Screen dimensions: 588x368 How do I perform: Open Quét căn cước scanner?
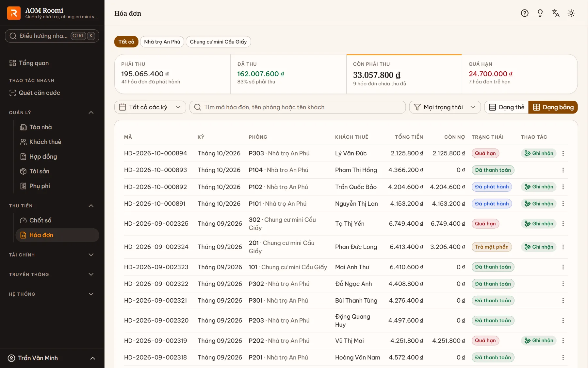(52, 93)
